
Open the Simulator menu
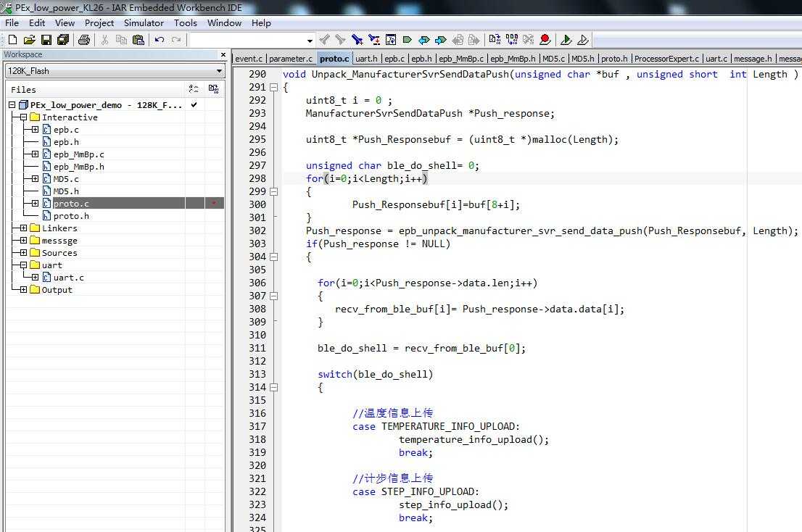coord(144,23)
